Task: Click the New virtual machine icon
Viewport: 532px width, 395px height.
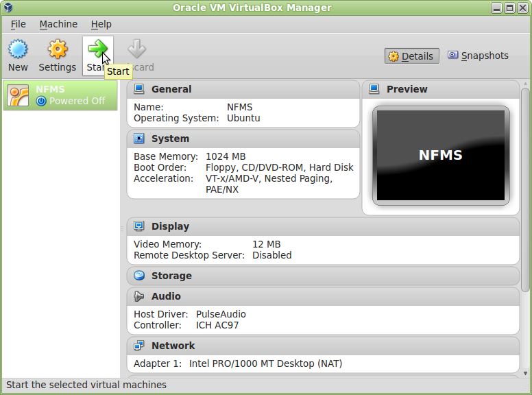Action: pyautogui.click(x=18, y=49)
